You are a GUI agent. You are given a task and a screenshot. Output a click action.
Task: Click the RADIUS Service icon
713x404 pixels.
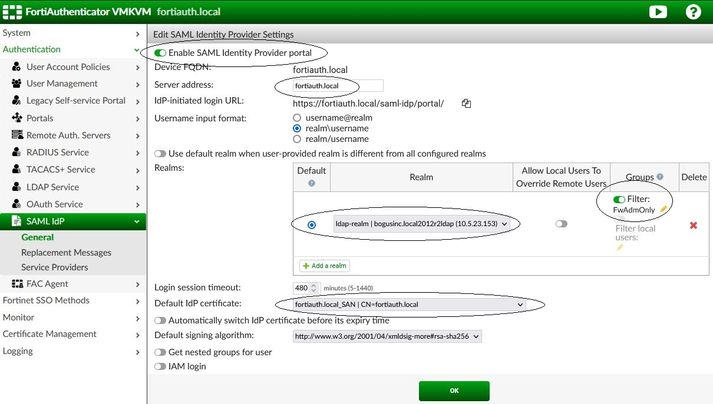16,152
